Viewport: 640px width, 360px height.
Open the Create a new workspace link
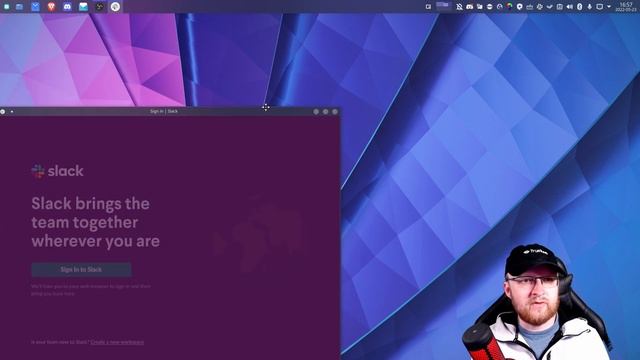coord(117,342)
